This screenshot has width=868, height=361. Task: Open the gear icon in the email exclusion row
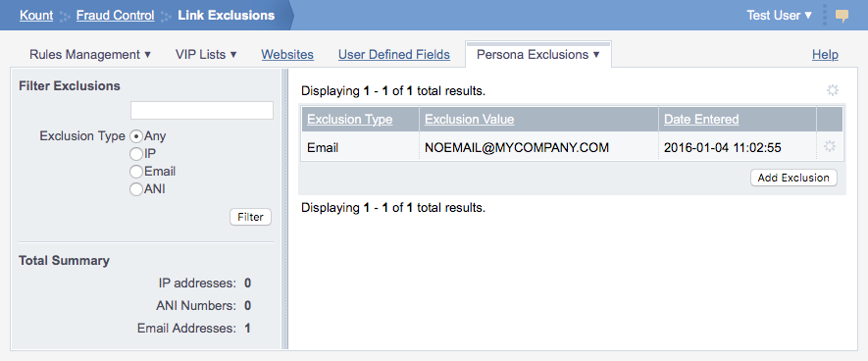(x=829, y=147)
